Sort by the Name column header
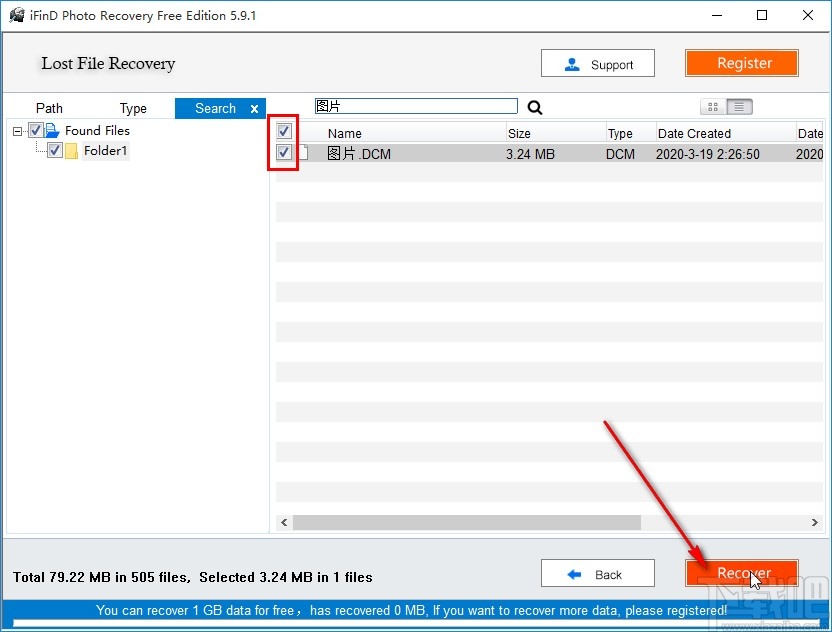The height and width of the screenshot is (632, 832). [344, 133]
